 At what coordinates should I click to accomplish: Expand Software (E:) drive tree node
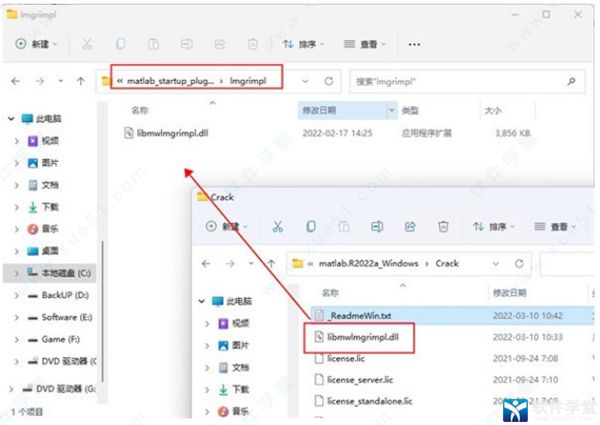click(17, 317)
